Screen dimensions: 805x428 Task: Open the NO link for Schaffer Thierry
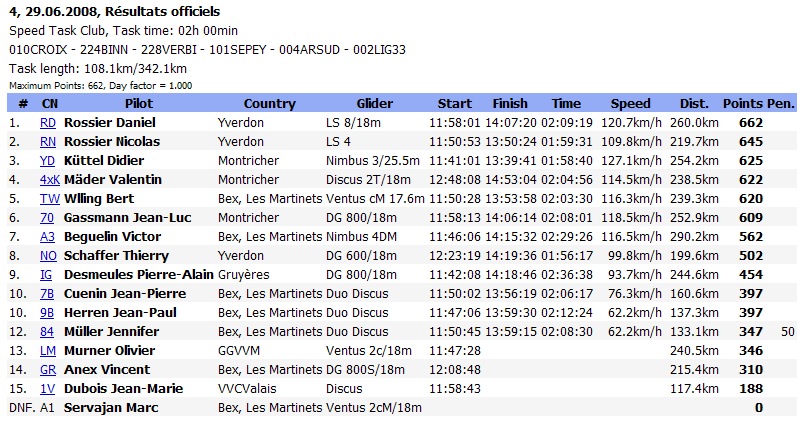tap(48, 256)
